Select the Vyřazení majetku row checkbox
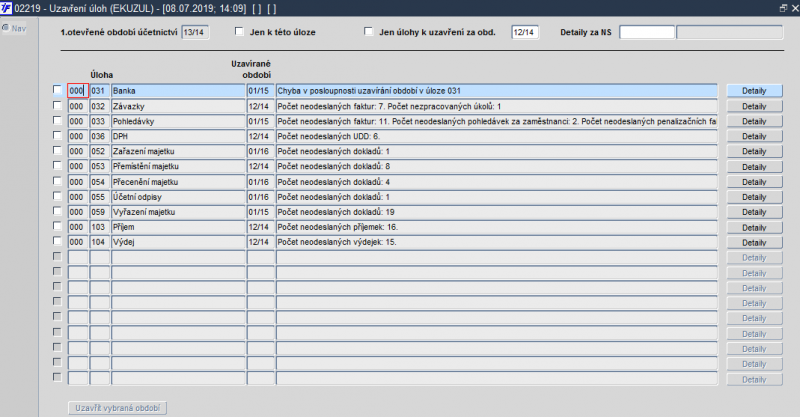 57,211
